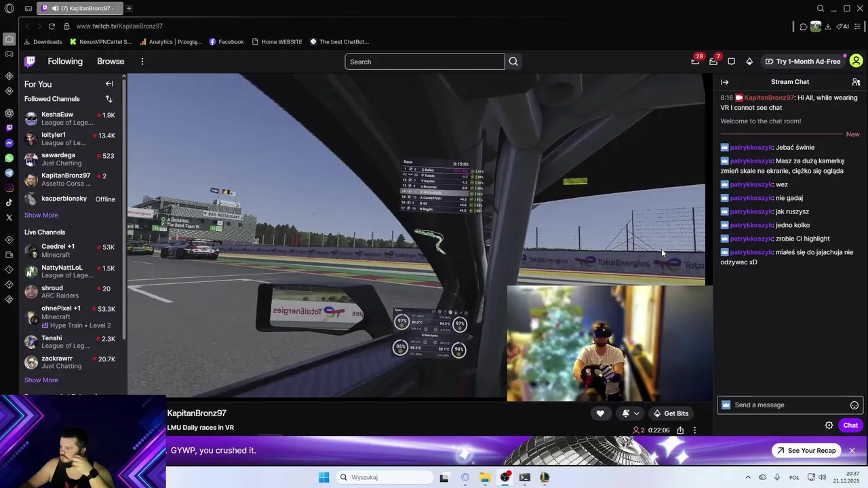The image size is (868, 488).
Task: Open the Opera menu logo
Action: pyautogui.click(x=9, y=9)
